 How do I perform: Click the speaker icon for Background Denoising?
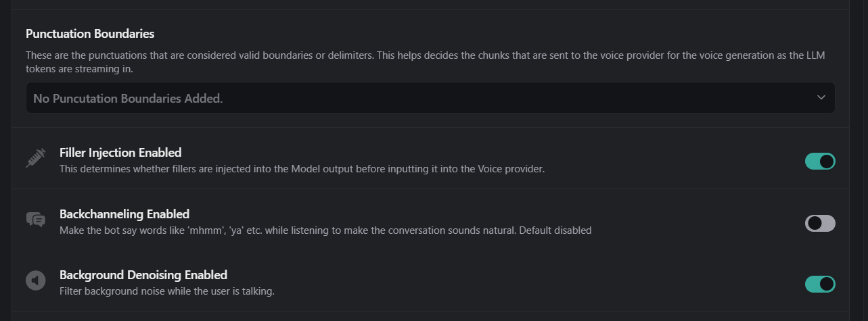coord(35,280)
